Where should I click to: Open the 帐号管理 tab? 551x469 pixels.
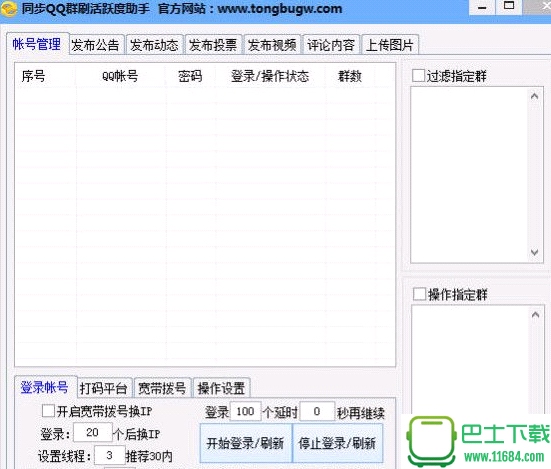pyautogui.click(x=37, y=44)
